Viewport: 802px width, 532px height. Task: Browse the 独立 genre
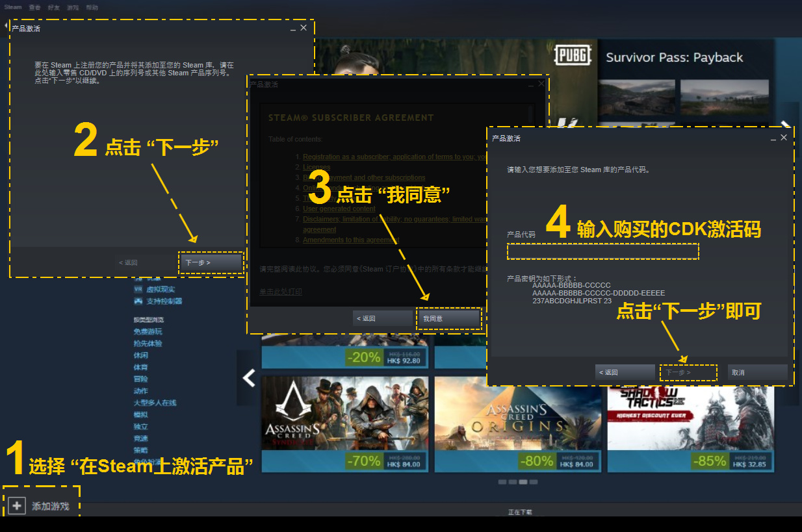tap(141, 426)
